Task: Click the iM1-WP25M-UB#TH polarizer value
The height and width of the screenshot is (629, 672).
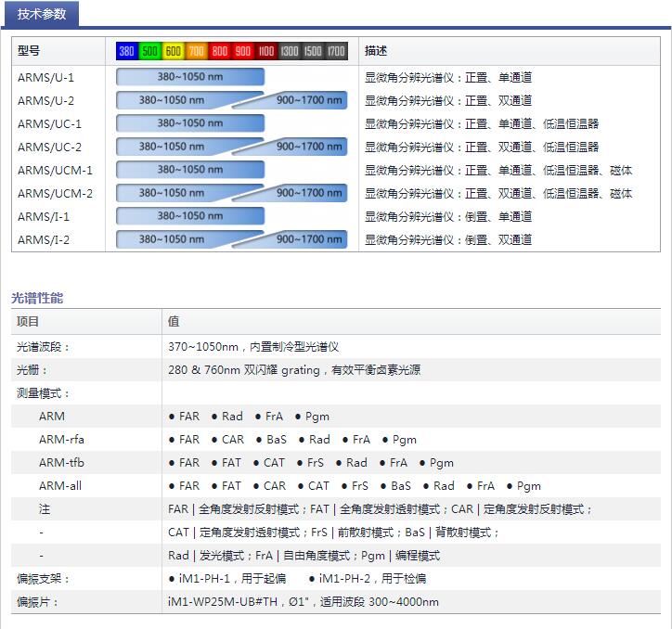Action: pyautogui.click(x=303, y=601)
